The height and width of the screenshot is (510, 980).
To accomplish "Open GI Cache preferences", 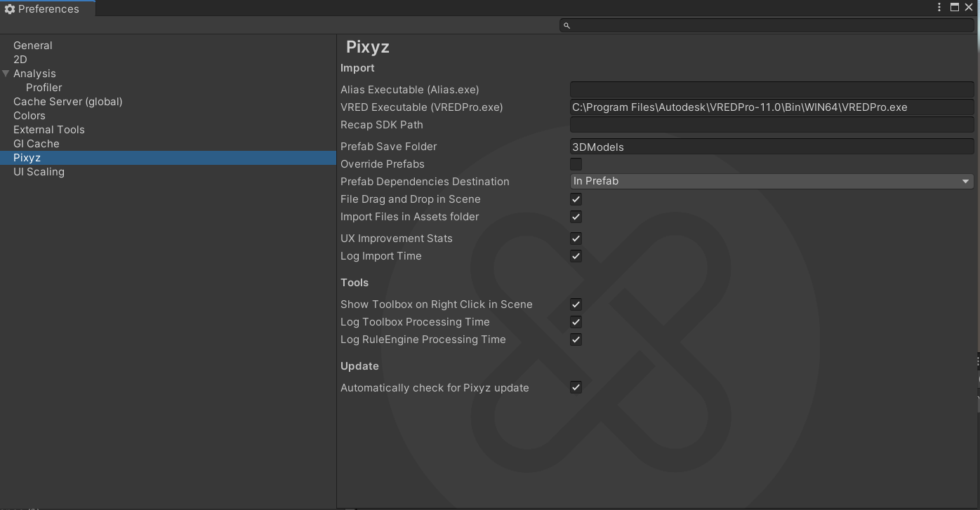I will coord(37,144).
